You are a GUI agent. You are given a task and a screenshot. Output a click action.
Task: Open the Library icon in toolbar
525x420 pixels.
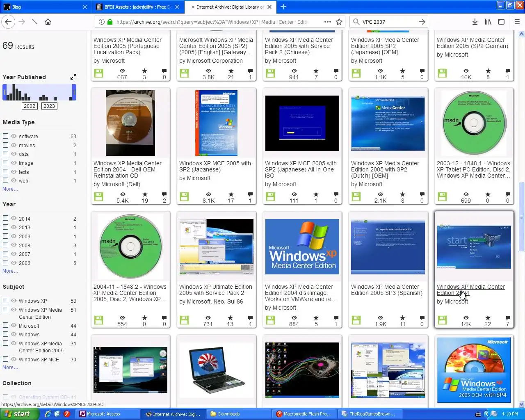tap(488, 22)
